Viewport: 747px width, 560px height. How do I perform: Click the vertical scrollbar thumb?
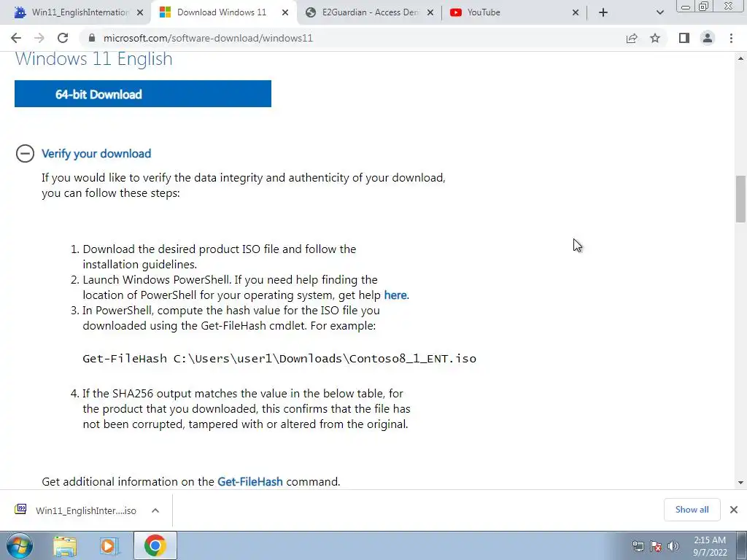tap(740, 199)
